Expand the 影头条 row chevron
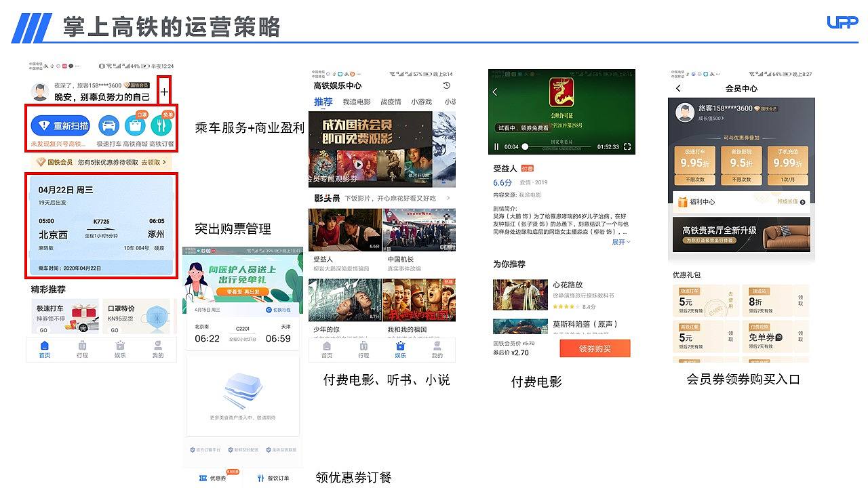The height and width of the screenshot is (488, 868). [x=448, y=198]
